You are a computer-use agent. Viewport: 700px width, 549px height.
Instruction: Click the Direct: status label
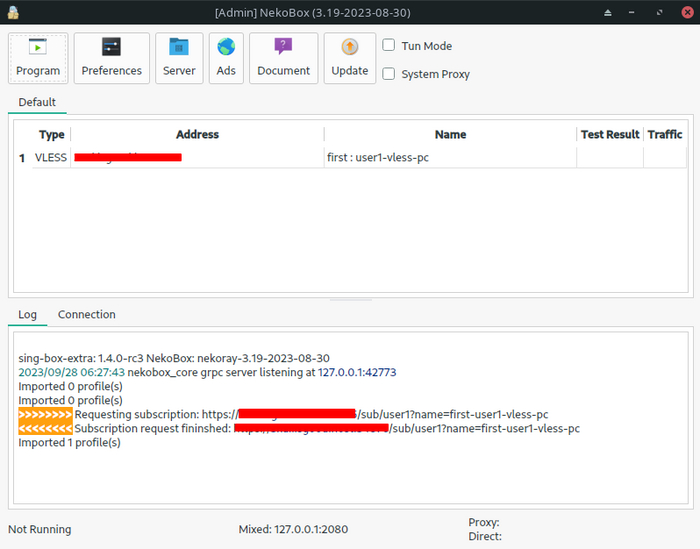(x=485, y=536)
